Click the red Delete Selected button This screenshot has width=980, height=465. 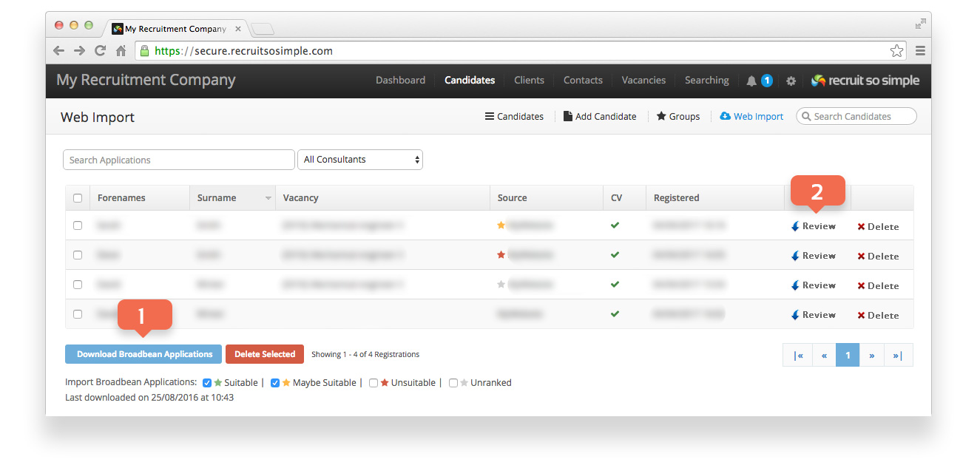coord(265,354)
